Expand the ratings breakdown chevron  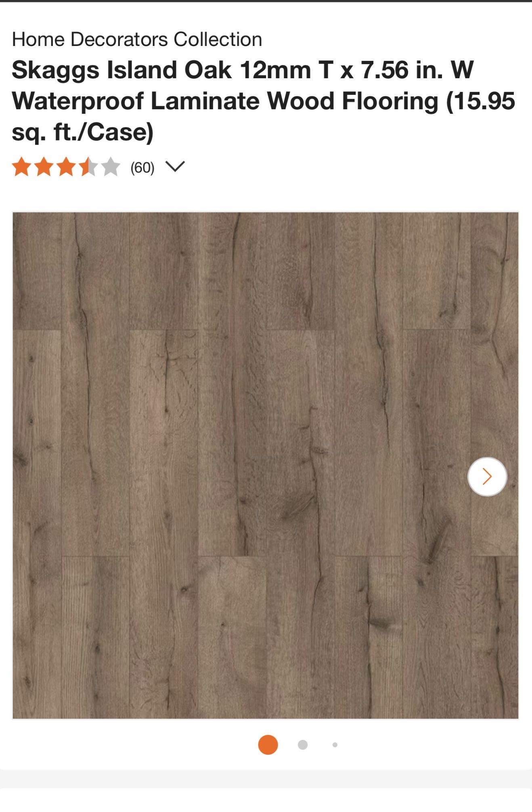click(x=175, y=167)
